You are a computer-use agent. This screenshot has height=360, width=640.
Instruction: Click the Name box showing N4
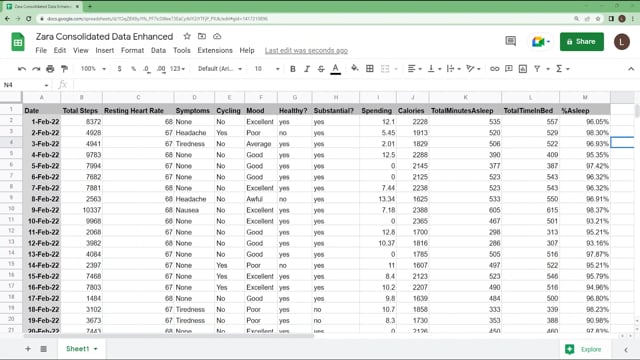[x=26, y=85]
